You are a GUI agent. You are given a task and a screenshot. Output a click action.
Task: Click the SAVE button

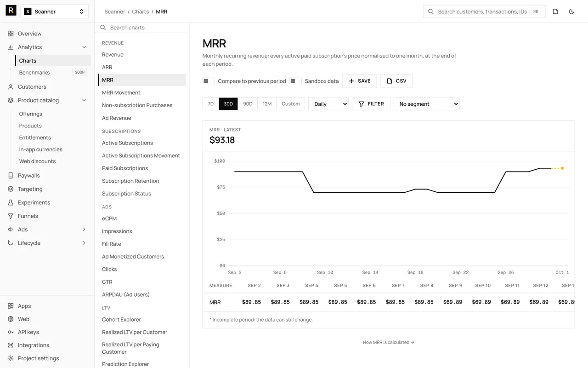click(360, 81)
